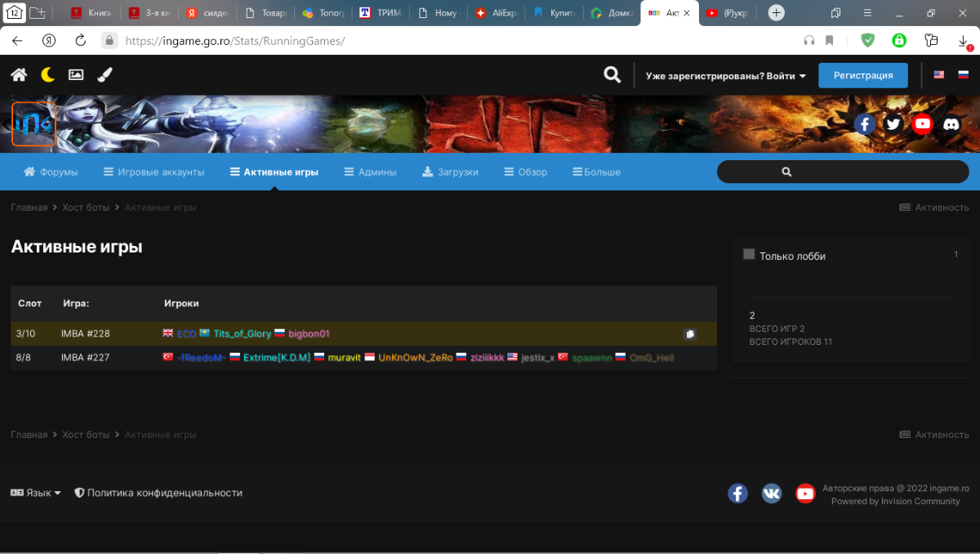Open the Политика конфиденциальности link
This screenshot has height=554, width=980.
[158, 493]
